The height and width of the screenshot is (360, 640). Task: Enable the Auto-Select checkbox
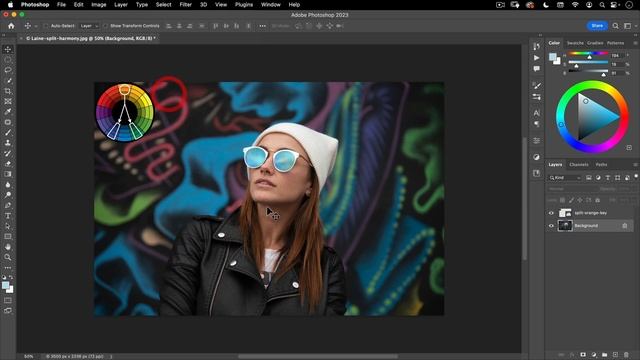click(x=46, y=26)
